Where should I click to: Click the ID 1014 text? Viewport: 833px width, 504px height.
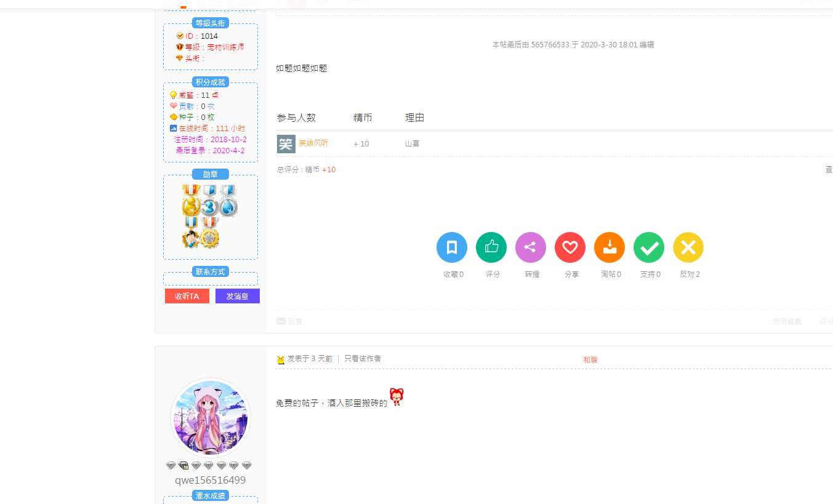pyautogui.click(x=202, y=36)
